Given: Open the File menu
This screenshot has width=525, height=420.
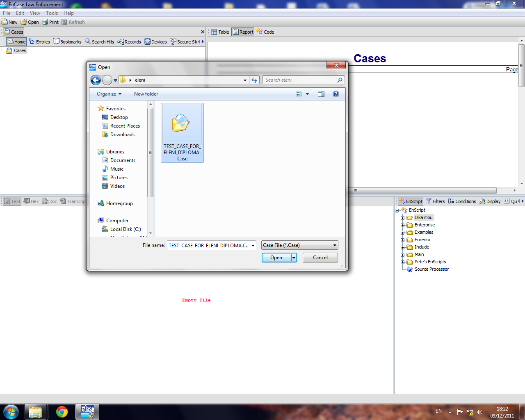Looking at the screenshot, I should click(7, 13).
